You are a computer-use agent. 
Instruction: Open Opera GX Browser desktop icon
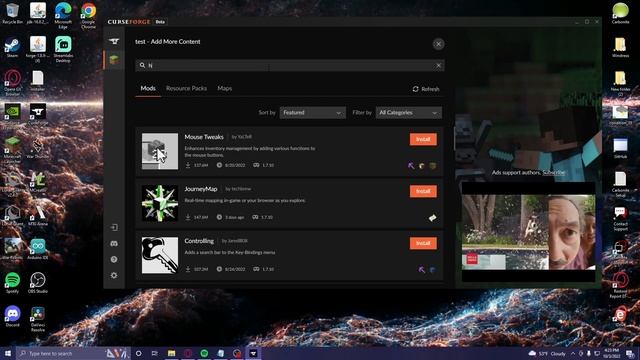coord(12,82)
